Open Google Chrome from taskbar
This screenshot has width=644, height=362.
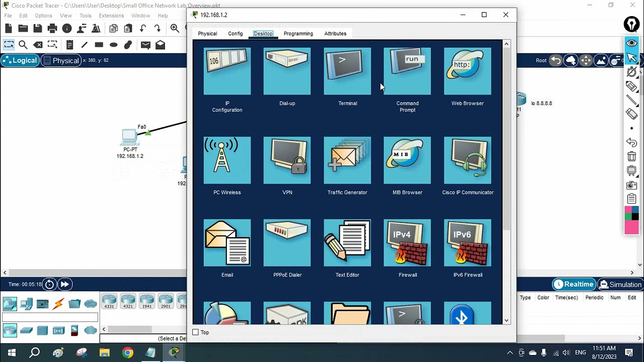(x=127, y=352)
